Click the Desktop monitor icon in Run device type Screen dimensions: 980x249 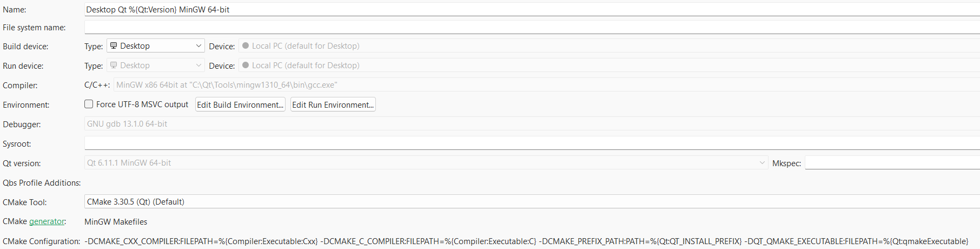pyautogui.click(x=114, y=65)
